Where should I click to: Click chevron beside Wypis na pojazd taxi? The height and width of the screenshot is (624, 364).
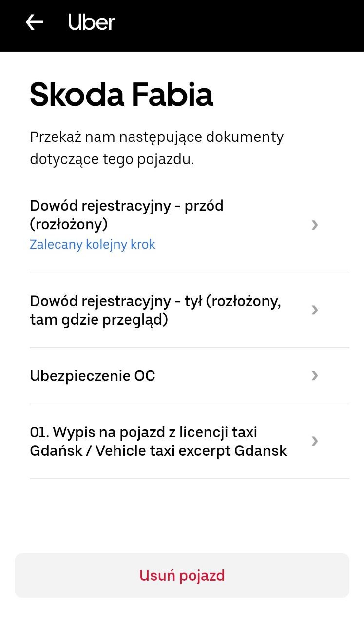pyautogui.click(x=315, y=441)
